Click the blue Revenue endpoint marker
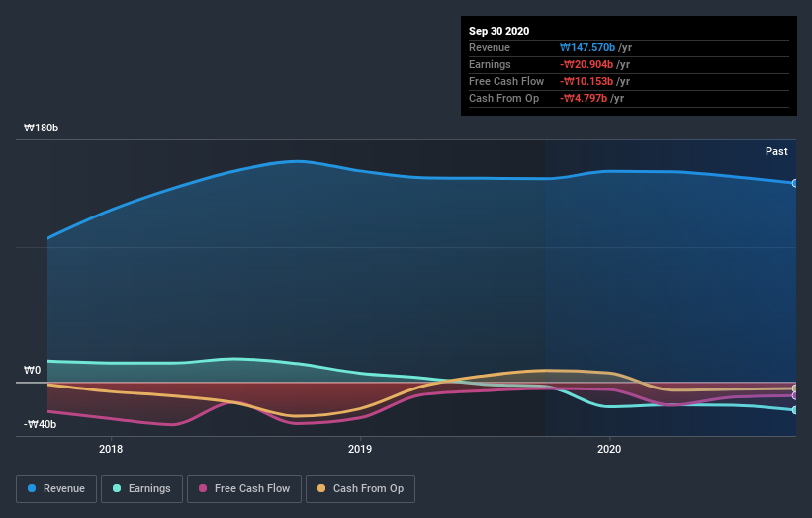This screenshot has width=812, height=518. coord(794,183)
